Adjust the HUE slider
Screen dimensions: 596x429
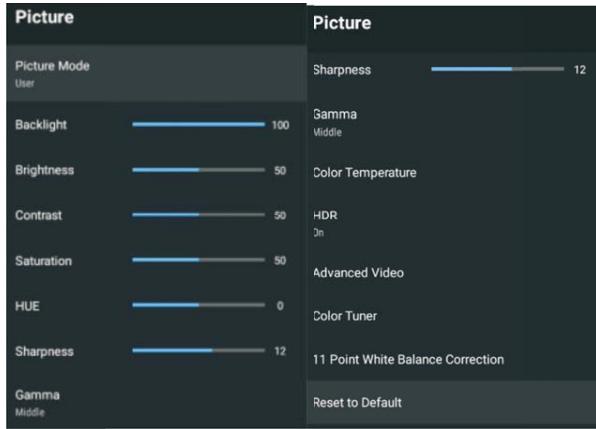(198, 305)
